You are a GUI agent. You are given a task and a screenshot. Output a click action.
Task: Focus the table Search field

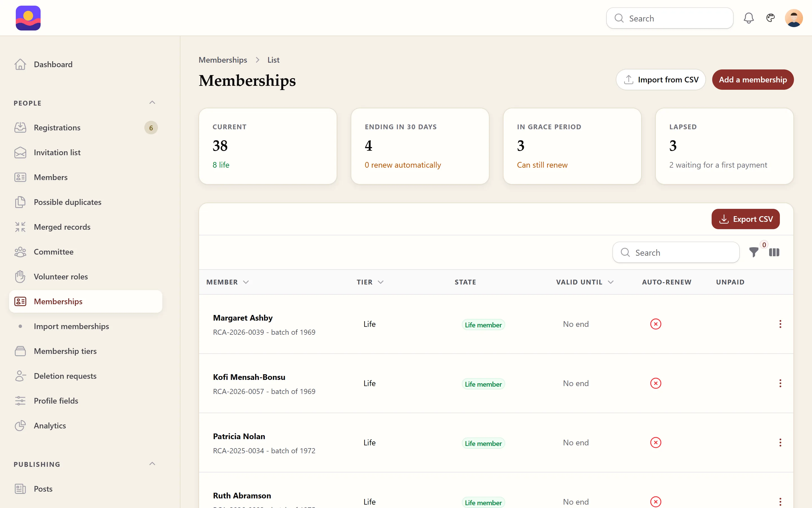pyautogui.click(x=676, y=252)
